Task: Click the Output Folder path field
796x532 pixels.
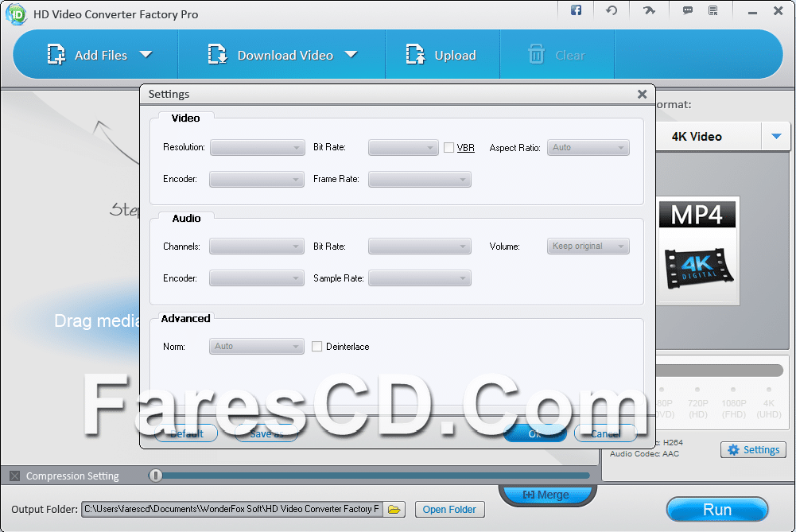Action: (232, 509)
